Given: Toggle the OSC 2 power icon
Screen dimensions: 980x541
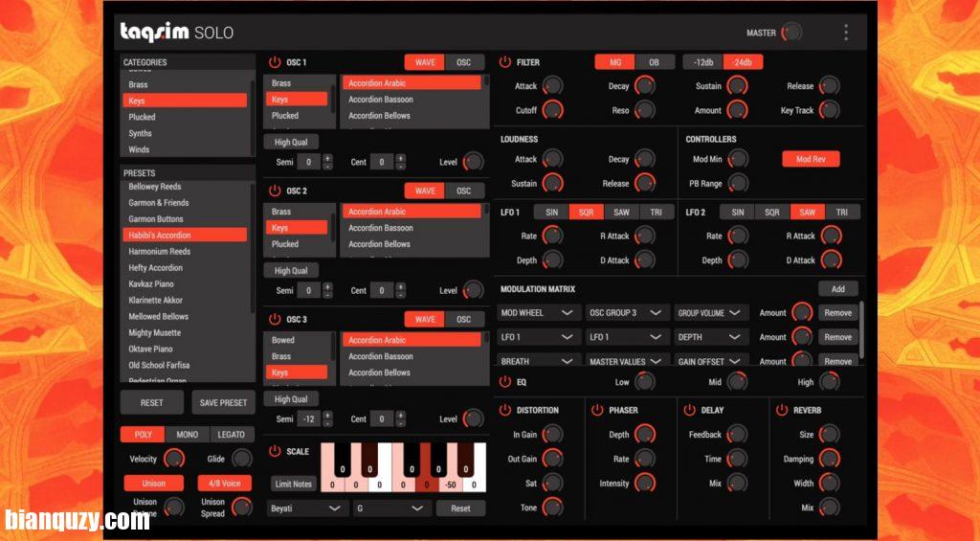Looking at the screenshot, I should [x=275, y=191].
